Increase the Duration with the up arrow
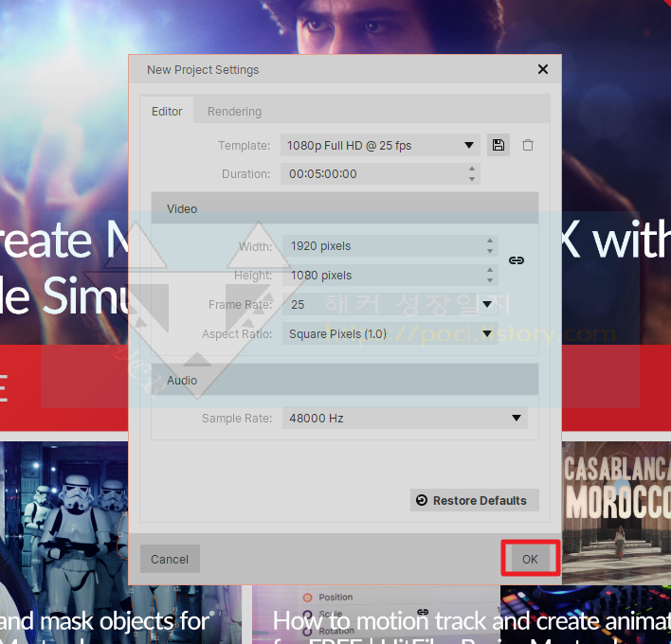671x644 pixels. [x=472, y=169]
